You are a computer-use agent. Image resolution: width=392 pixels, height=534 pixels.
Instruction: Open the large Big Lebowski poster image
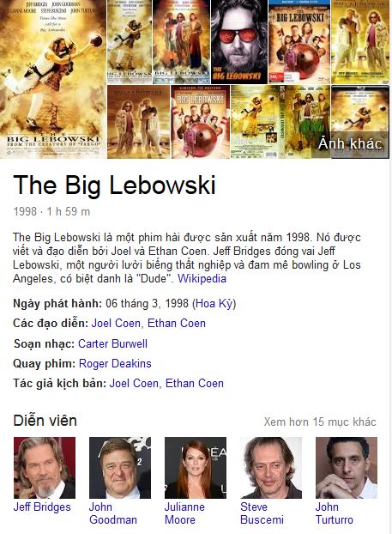point(52,79)
